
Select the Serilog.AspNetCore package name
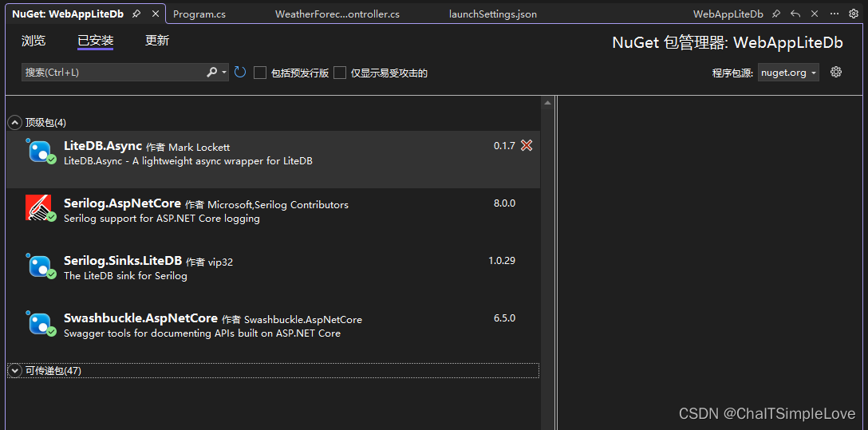(122, 203)
